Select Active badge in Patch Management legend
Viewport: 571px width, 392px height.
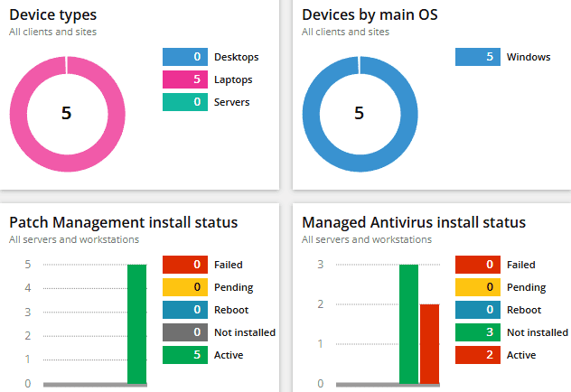185,355
